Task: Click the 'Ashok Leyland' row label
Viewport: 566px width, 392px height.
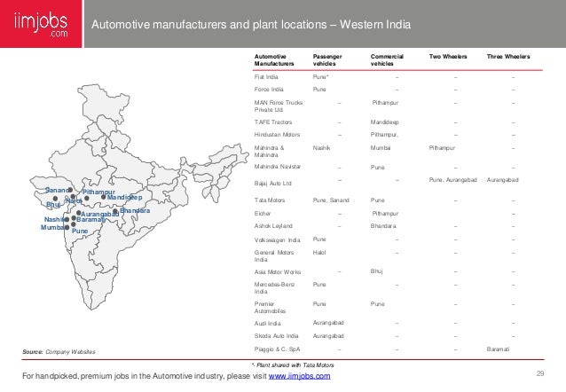Action: tap(273, 226)
